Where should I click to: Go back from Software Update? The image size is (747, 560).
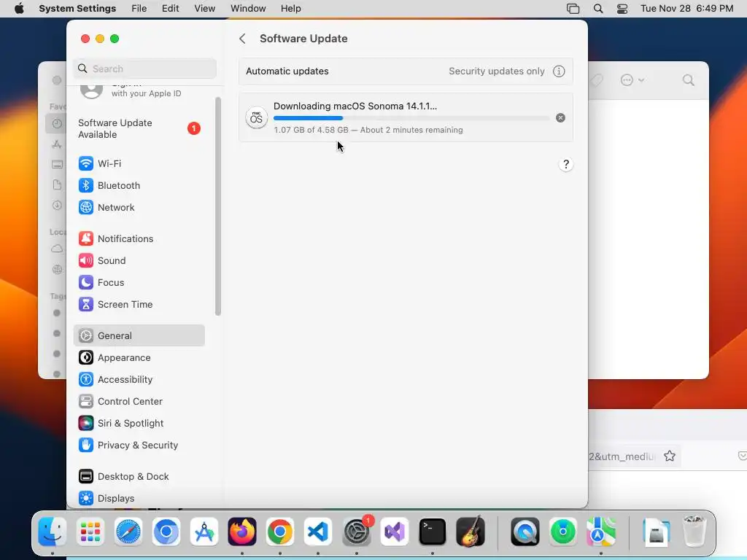coord(242,39)
